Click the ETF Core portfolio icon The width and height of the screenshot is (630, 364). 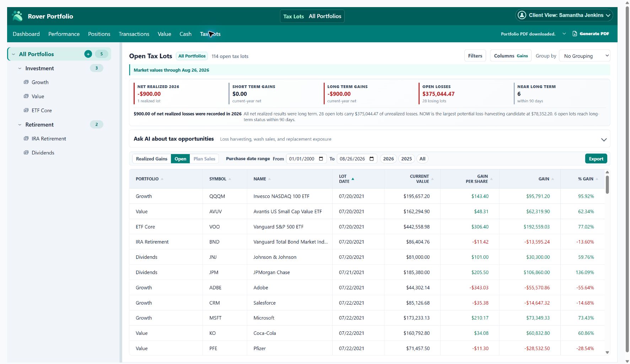(26, 110)
